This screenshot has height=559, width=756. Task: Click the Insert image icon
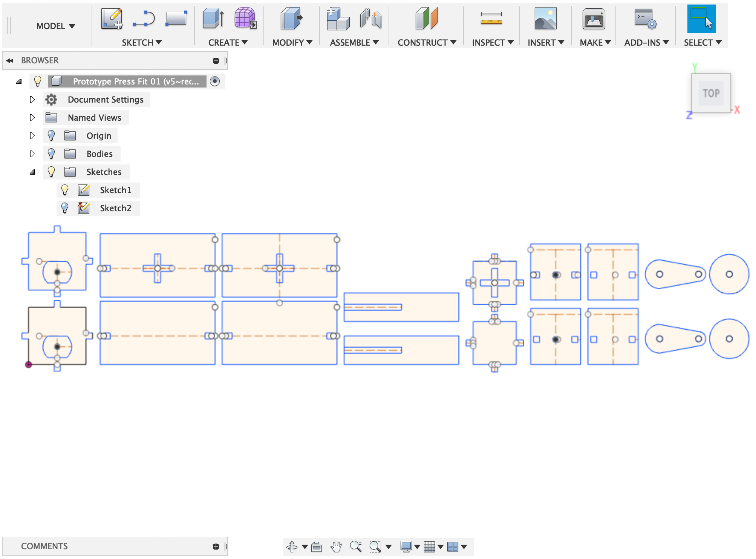[x=545, y=18]
